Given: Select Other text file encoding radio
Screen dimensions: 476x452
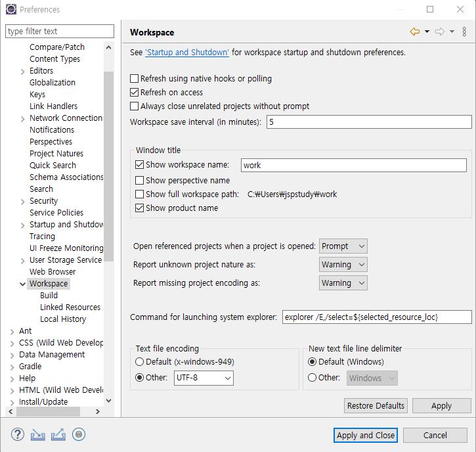Looking at the screenshot, I should point(139,378).
